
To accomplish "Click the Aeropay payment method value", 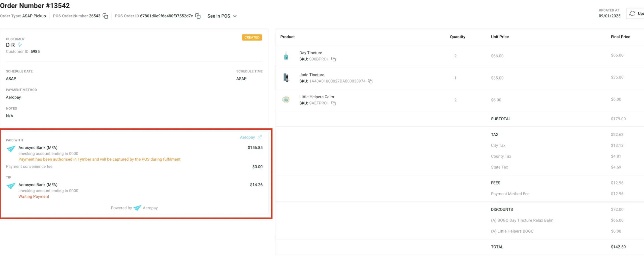I will (13, 97).
